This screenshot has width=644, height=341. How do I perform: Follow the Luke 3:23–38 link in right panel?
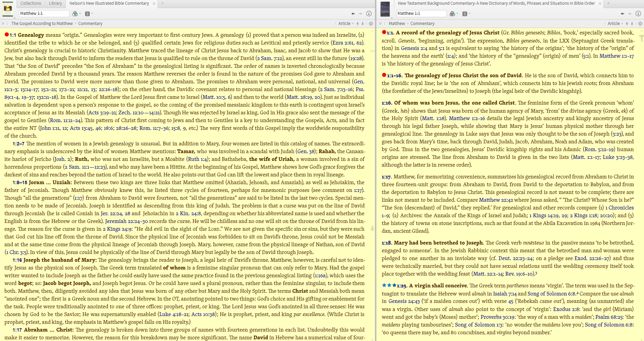(x=618, y=157)
